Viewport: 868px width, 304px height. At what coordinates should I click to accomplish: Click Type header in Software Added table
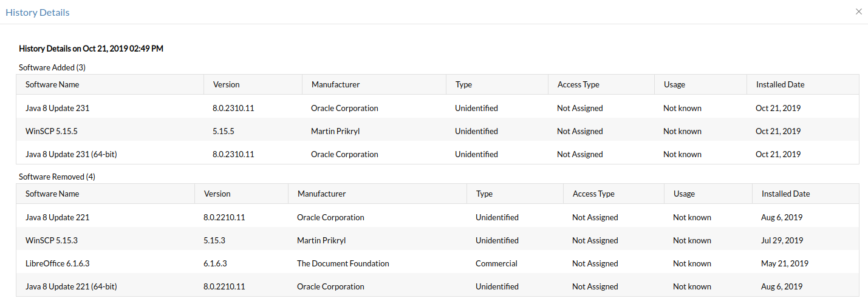pos(463,84)
